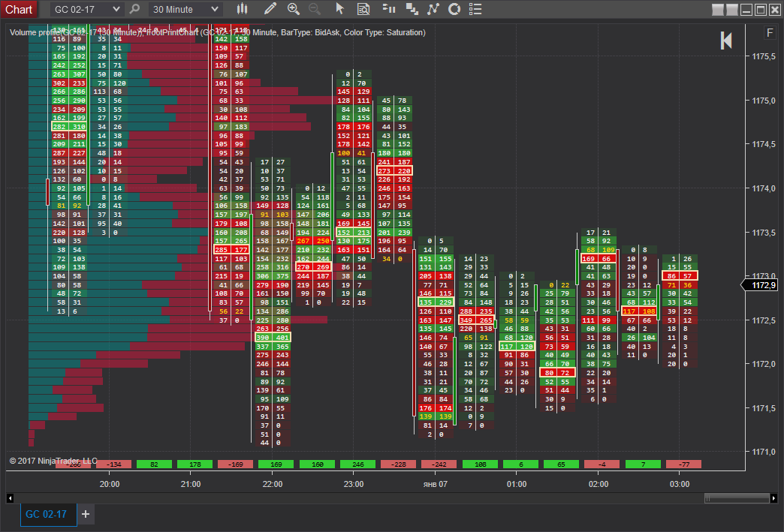
Task: Select the arrow cursor pointer tool
Action: pyautogui.click(x=339, y=9)
